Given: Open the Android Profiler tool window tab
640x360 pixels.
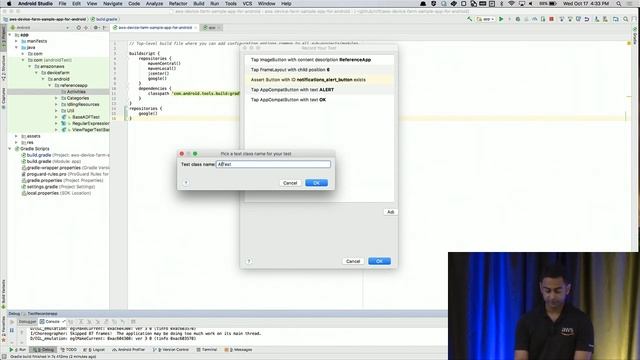Looking at the screenshot, I should point(129,350).
